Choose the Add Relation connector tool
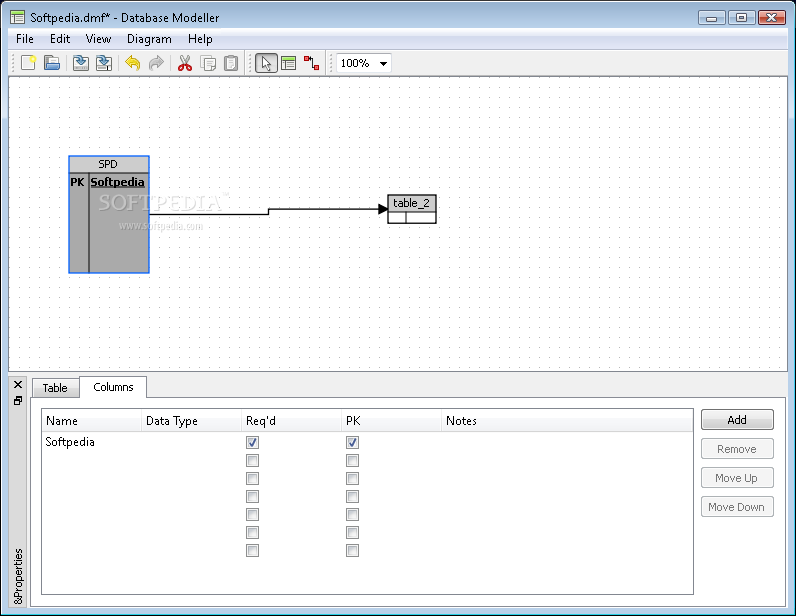Screen dimensions: 796x616 click(x=311, y=63)
